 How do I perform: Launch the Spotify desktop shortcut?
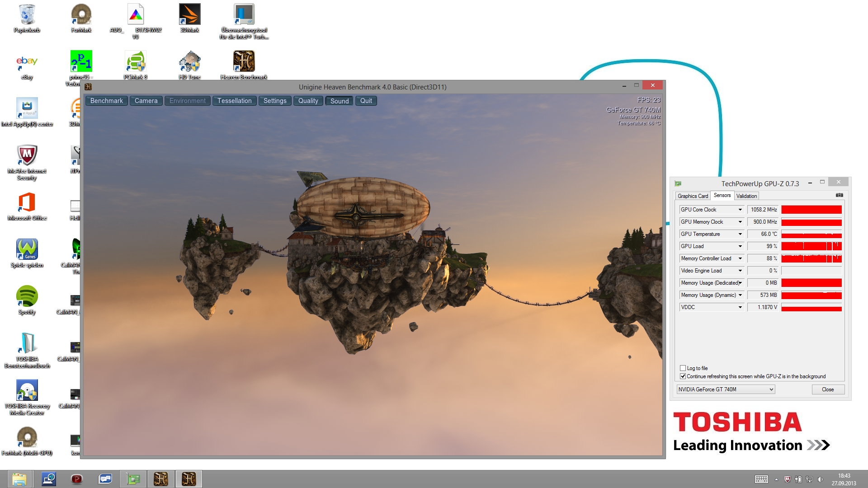(x=27, y=300)
